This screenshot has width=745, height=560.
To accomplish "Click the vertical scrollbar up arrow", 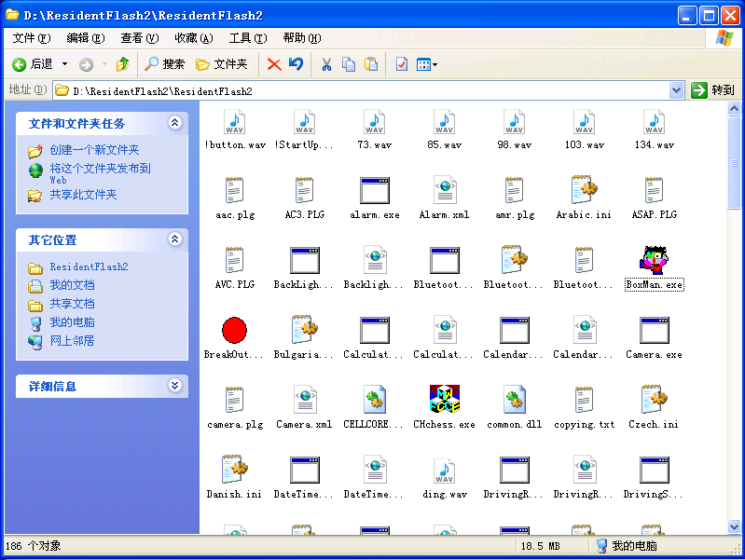I will click(x=734, y=109).
